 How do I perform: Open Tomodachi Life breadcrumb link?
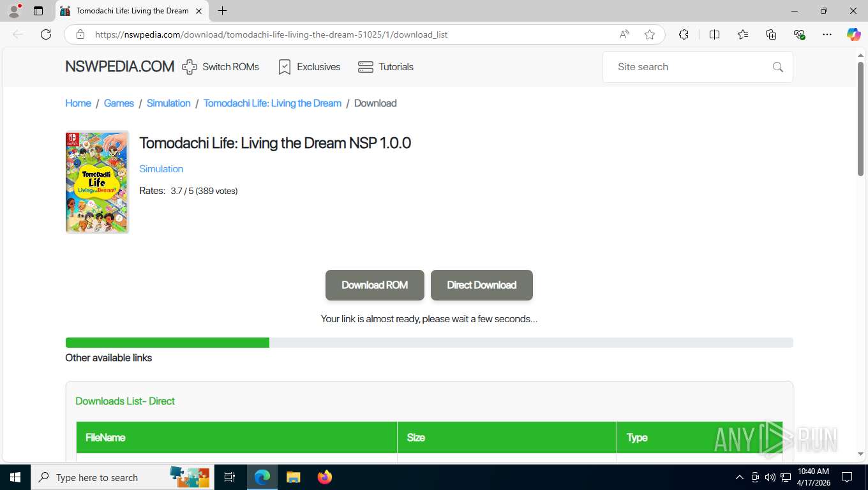coord(273,103)
